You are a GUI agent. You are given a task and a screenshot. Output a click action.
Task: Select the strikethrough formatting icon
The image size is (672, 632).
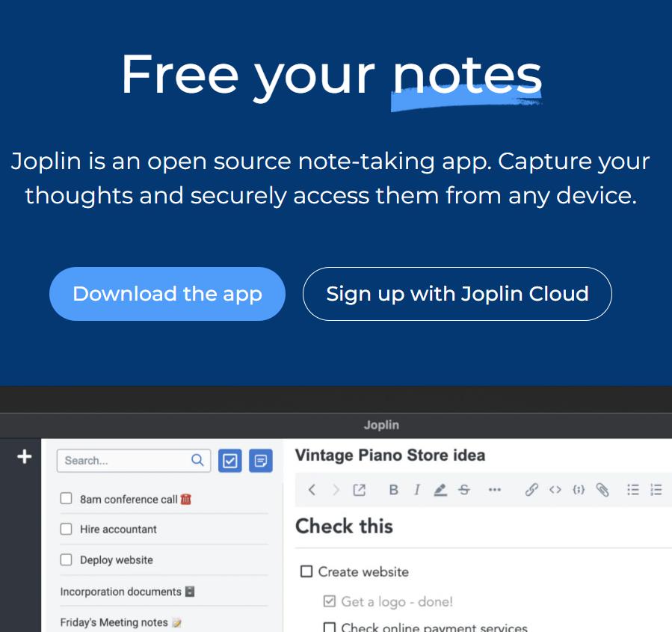click(x=464, y=490)
